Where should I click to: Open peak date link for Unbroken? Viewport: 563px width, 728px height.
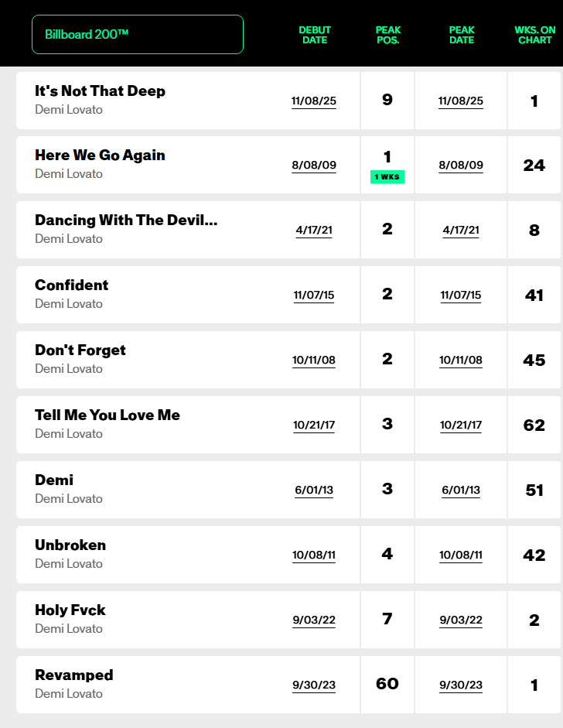click(461, 555)
